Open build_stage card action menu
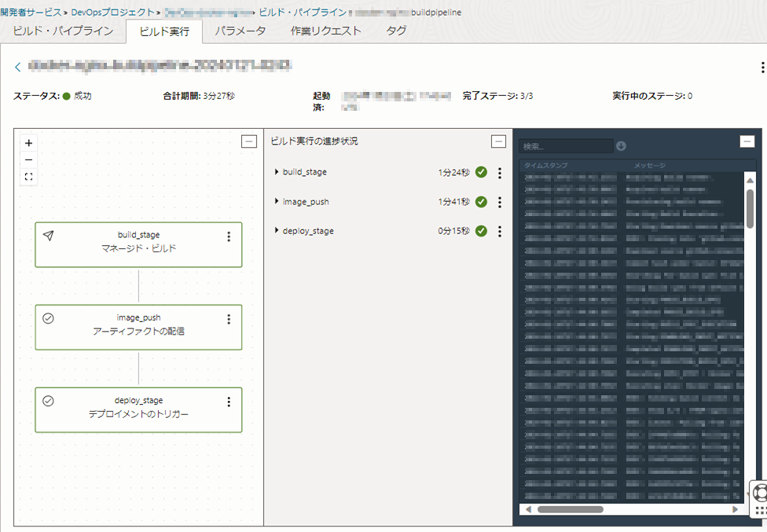Image resolution: width=767 pixels, height=532 pixels. 229,236
